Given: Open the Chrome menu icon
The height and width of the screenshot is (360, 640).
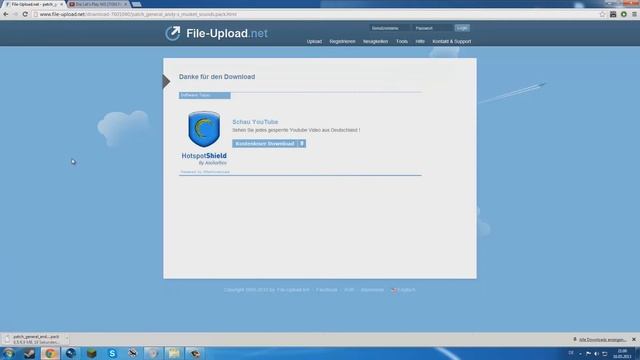Looking at the screenshot, I should click(x=634, y=14).
